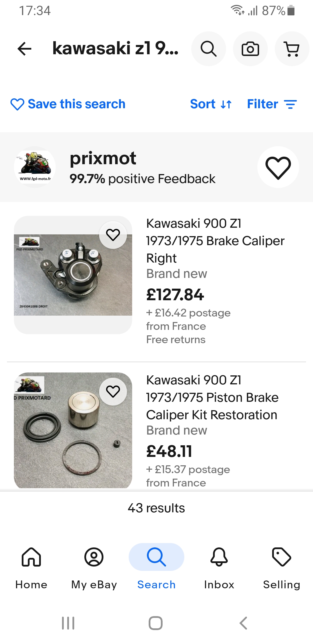Save this search with heart link
Screen dimensions: 313x644
click(68, 104)
